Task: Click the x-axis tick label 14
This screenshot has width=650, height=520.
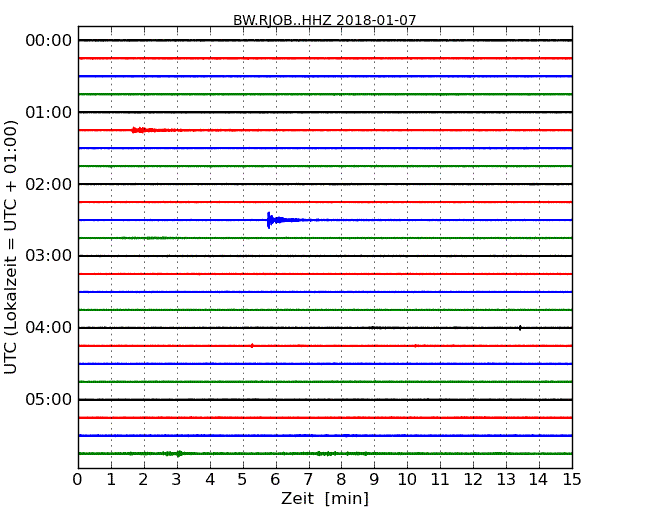Action: pos(538,480)
